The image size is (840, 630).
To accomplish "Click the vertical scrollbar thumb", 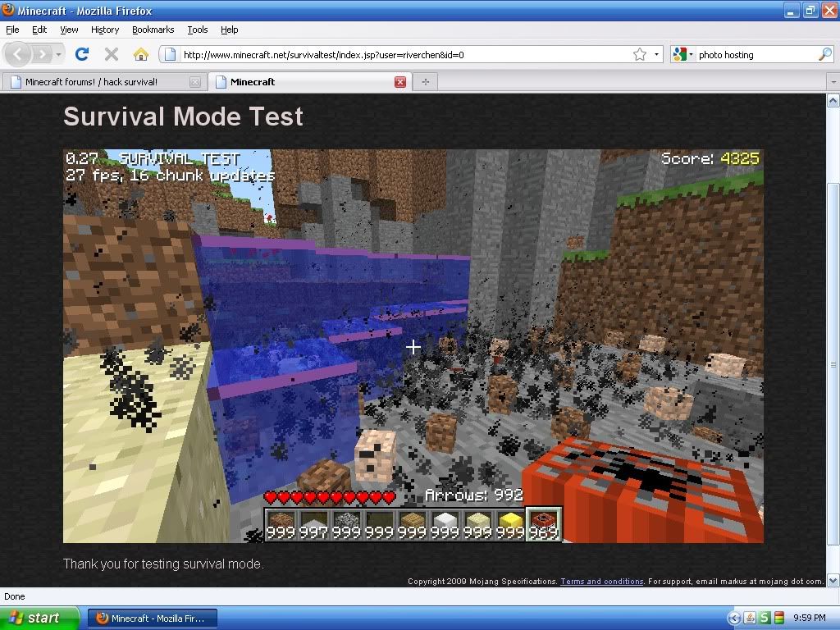I will point(833,364).
